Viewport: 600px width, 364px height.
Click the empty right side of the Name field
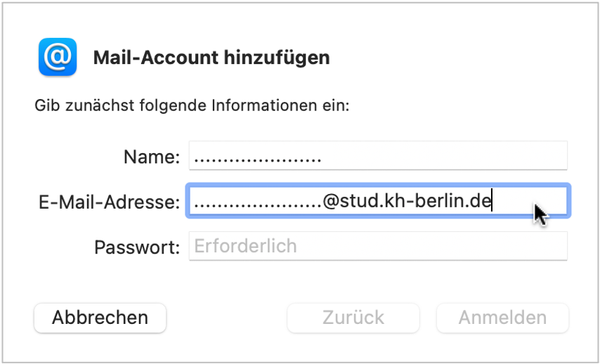click(x=444, y=155)
